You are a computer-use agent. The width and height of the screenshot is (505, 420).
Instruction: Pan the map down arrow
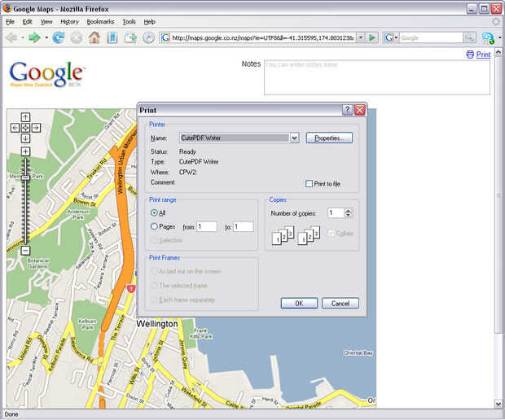tap(25, 138)
